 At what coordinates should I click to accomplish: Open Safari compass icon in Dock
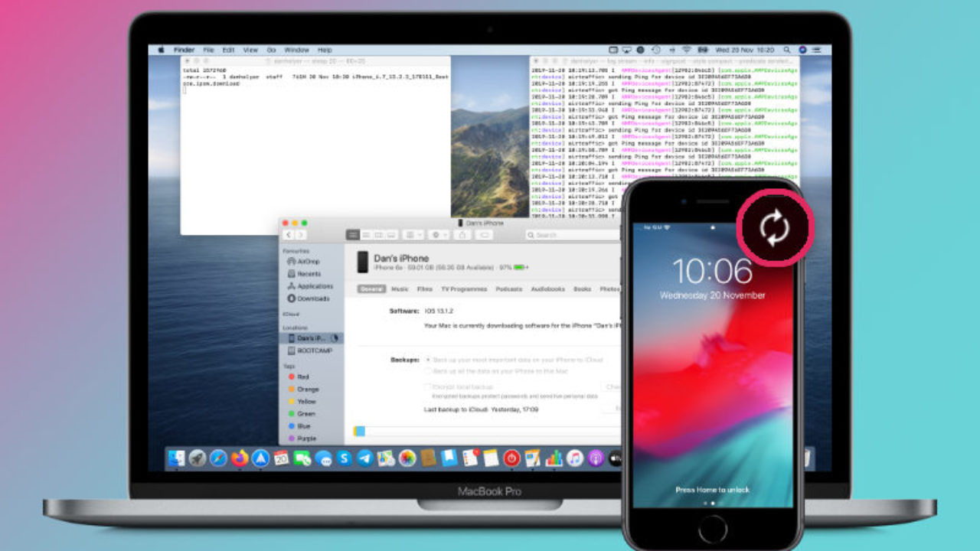pyautogui.click(x=218, y=458)
